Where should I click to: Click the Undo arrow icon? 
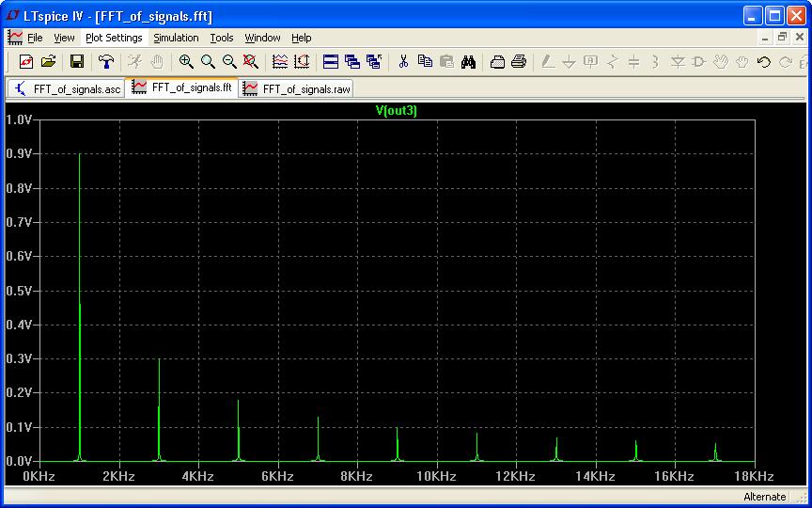(764, 62)
